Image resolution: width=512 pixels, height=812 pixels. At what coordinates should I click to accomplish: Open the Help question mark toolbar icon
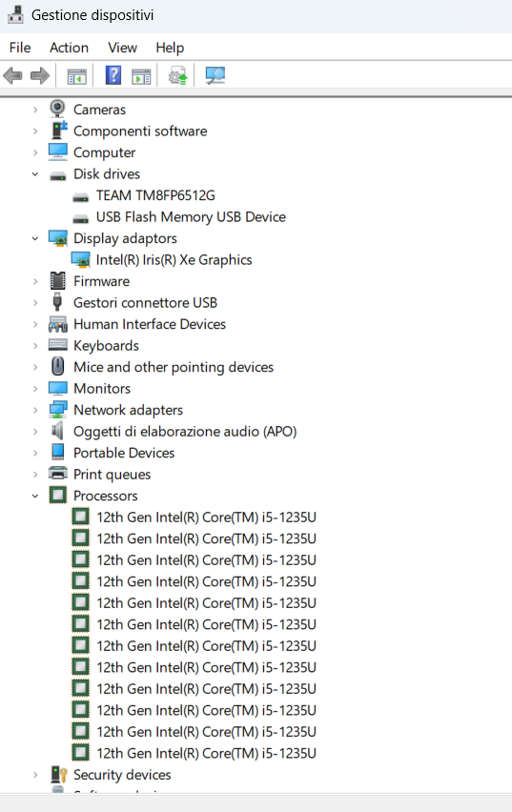[113, 75]
